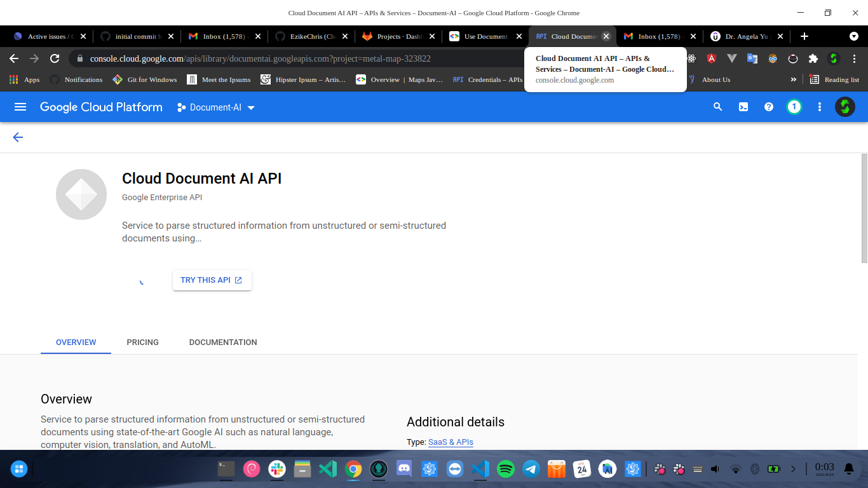
Task: Open the Wi-Fi icon in the system tray
Action: (736, 470)
